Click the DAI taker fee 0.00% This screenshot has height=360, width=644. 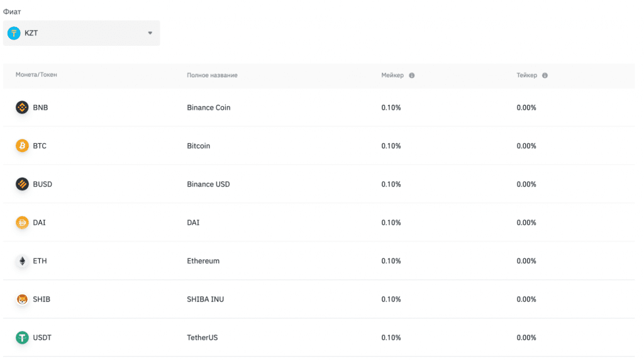click(x=526, y=222)
